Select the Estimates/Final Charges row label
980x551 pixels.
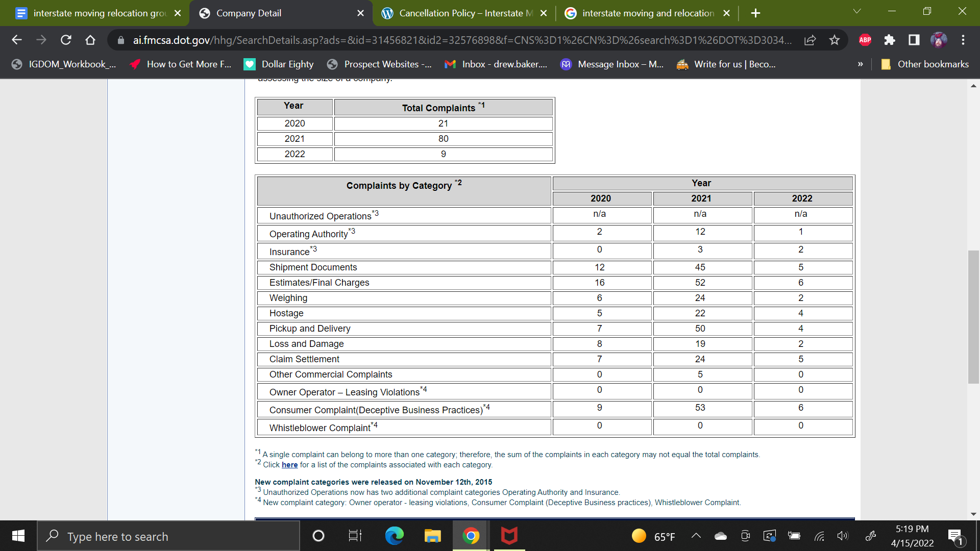[319, 283]
